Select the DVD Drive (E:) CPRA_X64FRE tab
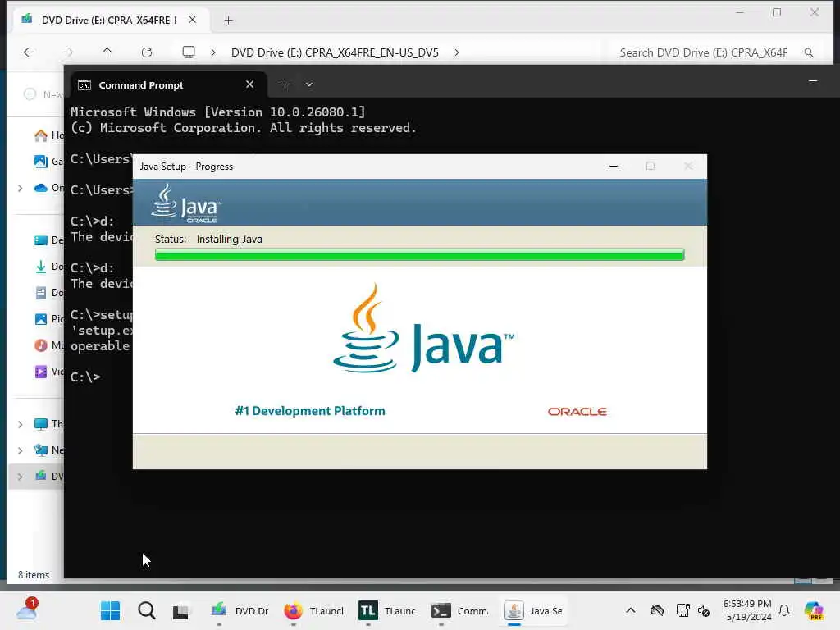The image size is (840, 630). coord(109,20)
